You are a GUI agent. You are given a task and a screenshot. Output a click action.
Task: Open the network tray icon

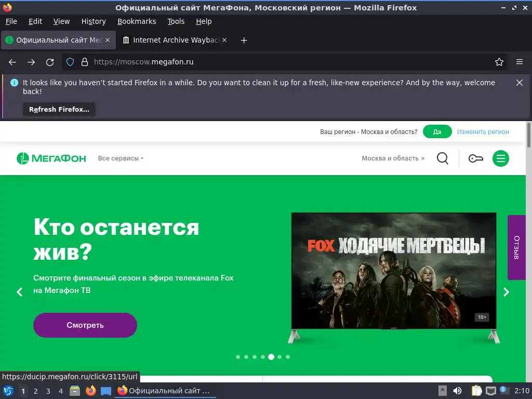(x=490, y=391)
